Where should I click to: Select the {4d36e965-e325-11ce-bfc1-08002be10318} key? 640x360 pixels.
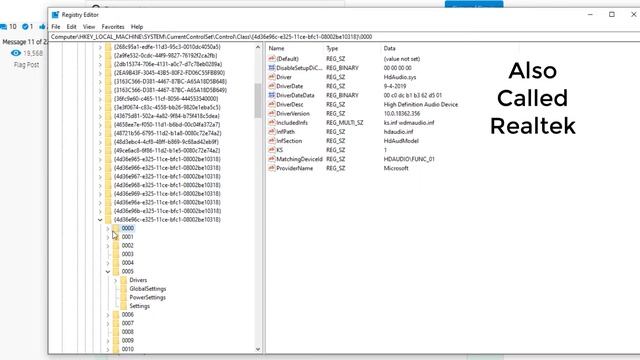167,159
